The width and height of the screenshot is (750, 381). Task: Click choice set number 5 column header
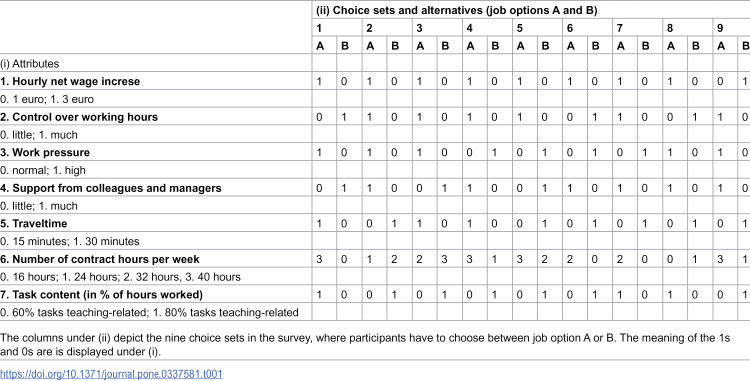click(519, 28)
